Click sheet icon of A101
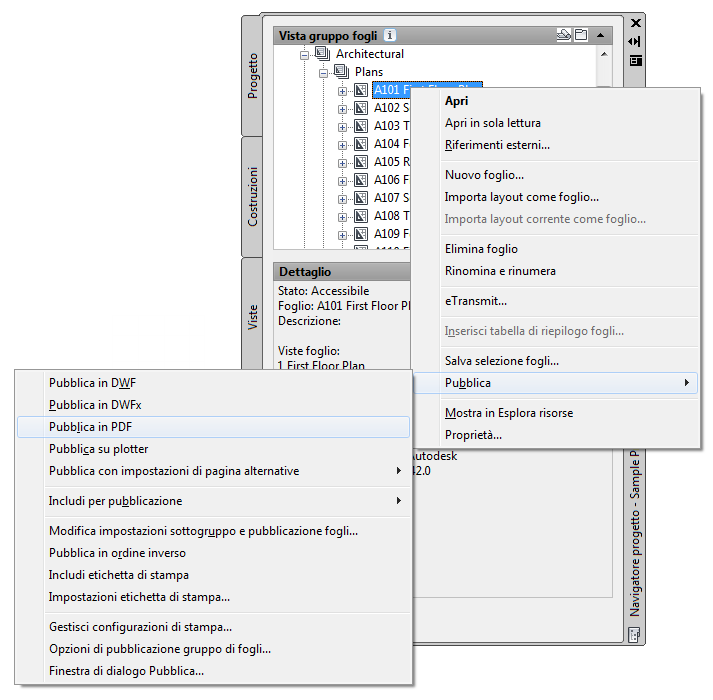713x700 pixels. (361, 90)
